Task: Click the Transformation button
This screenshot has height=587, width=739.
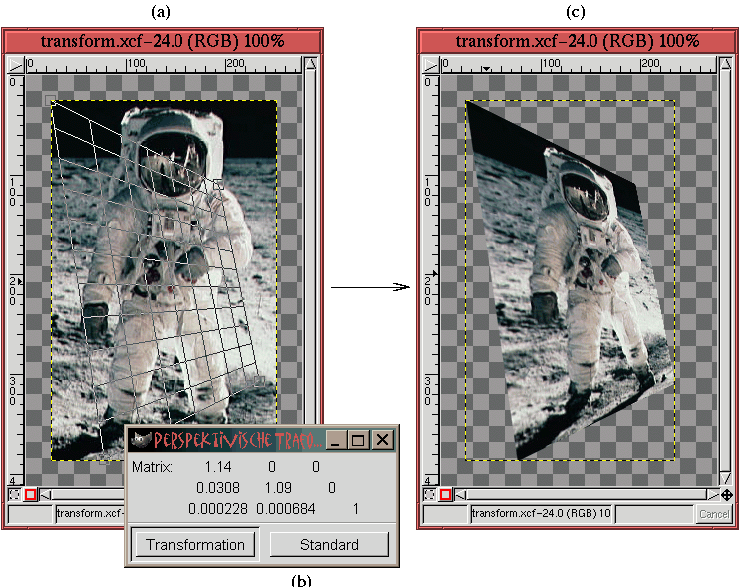Action: point(195,545)
